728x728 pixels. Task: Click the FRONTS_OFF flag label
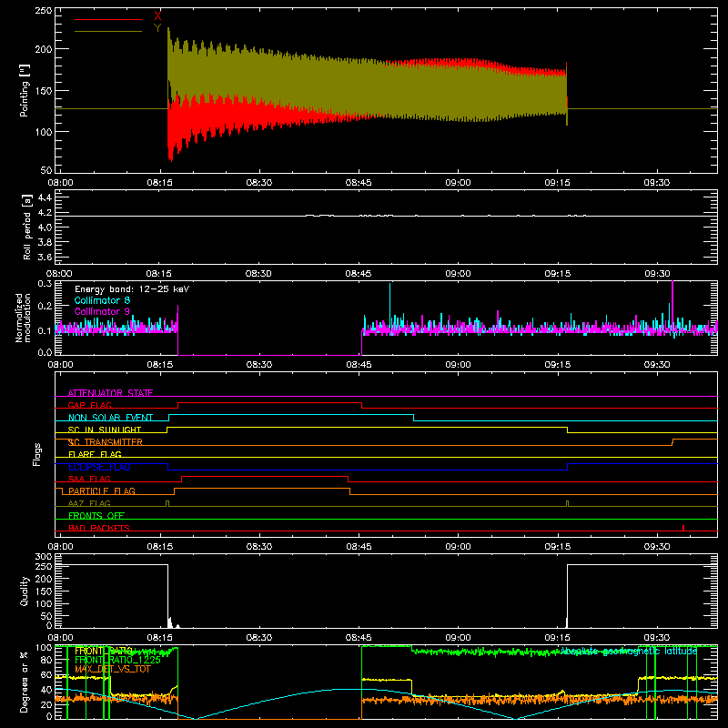(x=96, y=516)
